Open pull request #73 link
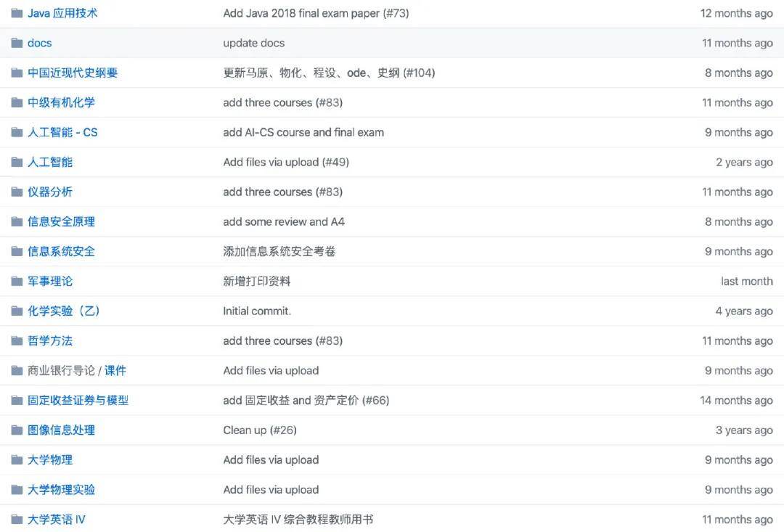 coord(396,13)
